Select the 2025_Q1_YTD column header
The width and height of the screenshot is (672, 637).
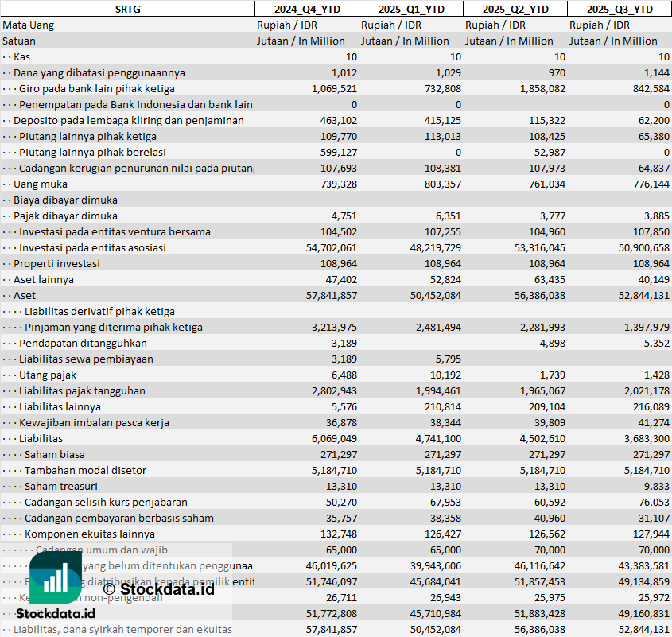(410, 9)
